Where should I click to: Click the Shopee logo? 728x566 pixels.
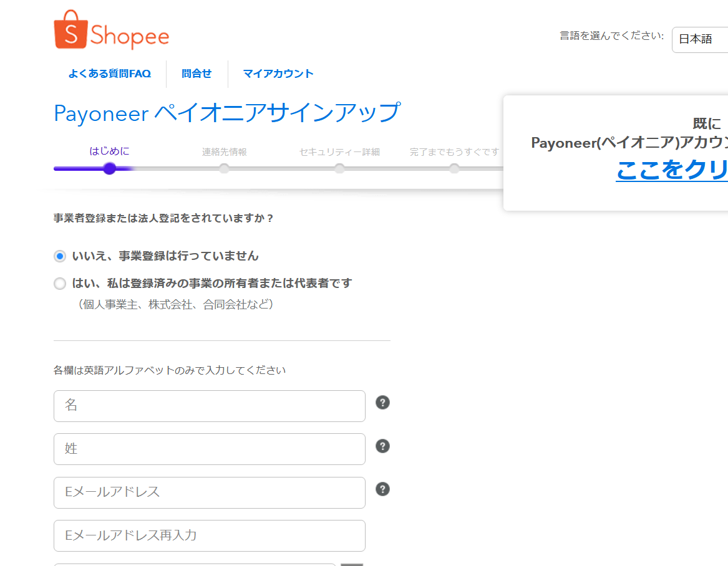click(x=110, y=29)
